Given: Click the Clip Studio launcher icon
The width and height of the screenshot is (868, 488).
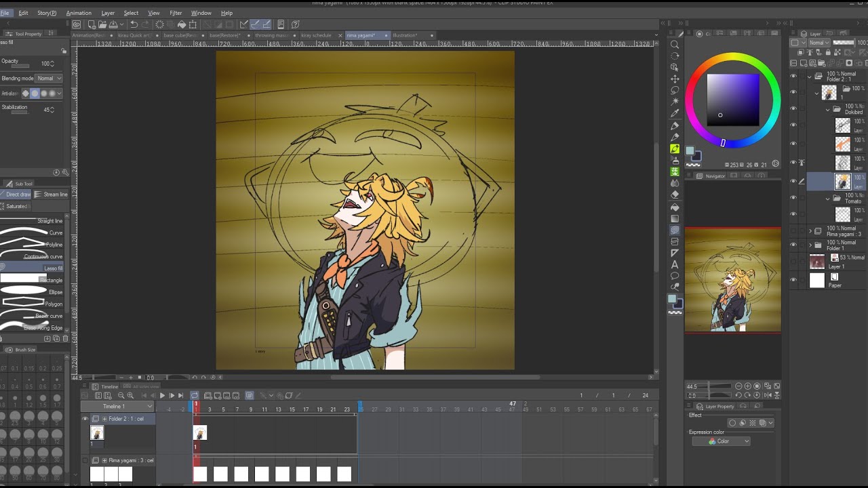Looking at the screenshot, I should tap(77, 24).
